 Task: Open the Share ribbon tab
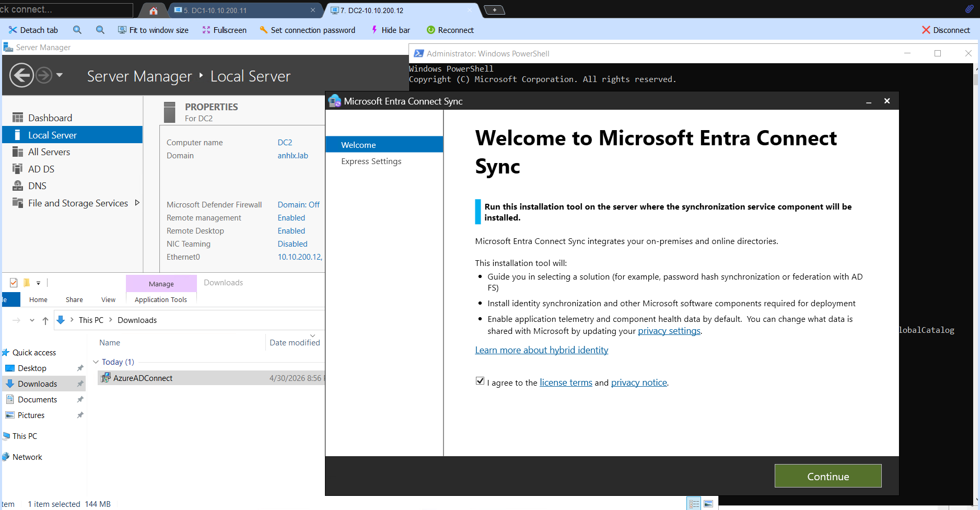tap(74, 300)
